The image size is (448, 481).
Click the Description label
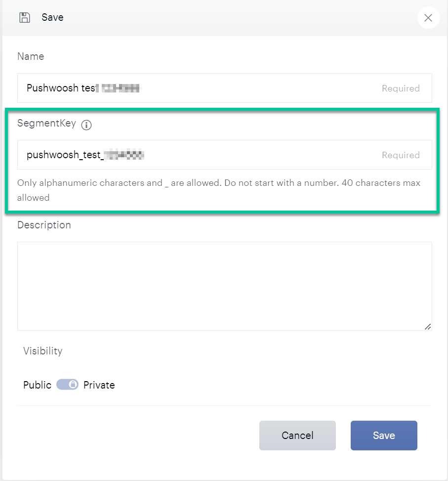(x=44, y=225)
